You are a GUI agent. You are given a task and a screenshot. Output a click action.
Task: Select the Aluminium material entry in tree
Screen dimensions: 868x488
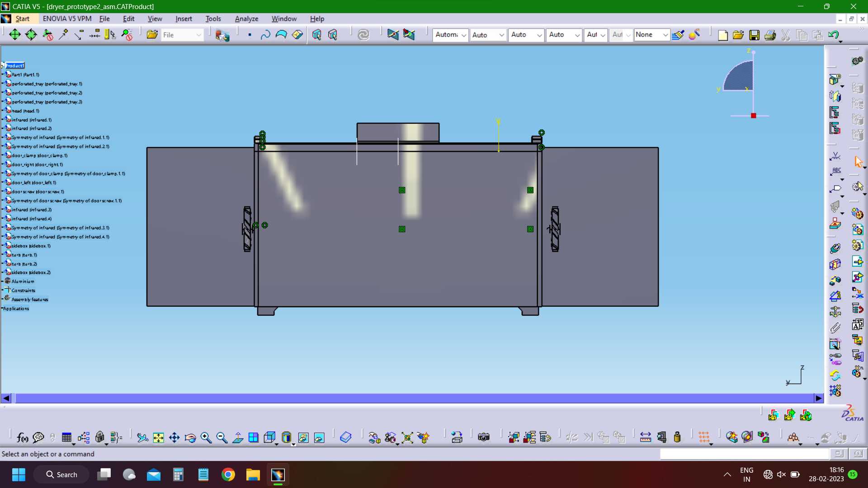pos(23,282)
